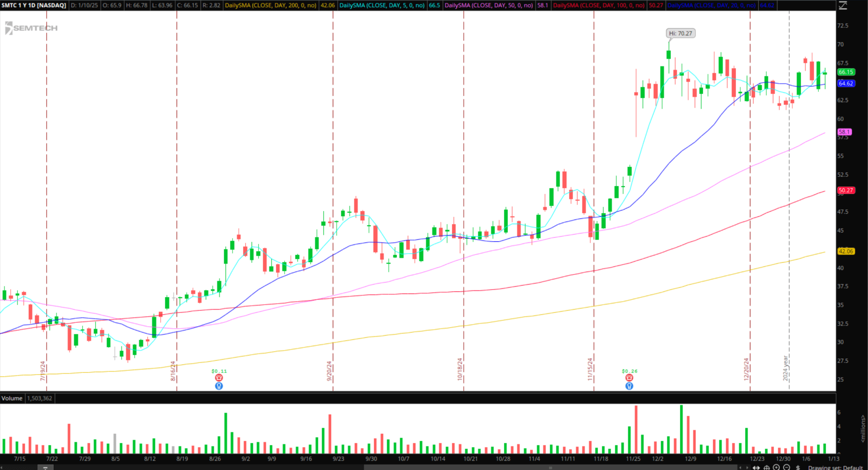The image size is (868, 470).
Task: Click the Volume subgraph label
Action: [12, 398]
